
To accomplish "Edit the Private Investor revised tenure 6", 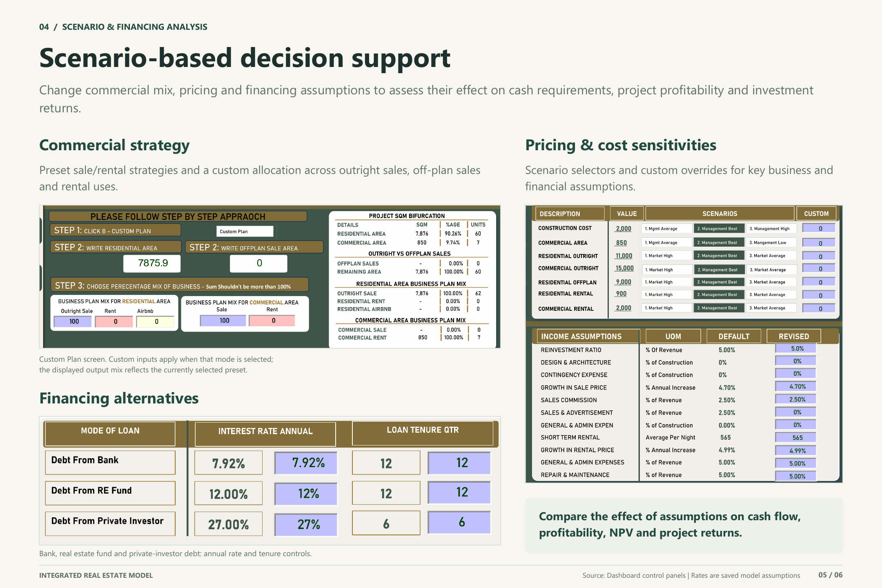I will pyautogui.click(x=459, y=522).
